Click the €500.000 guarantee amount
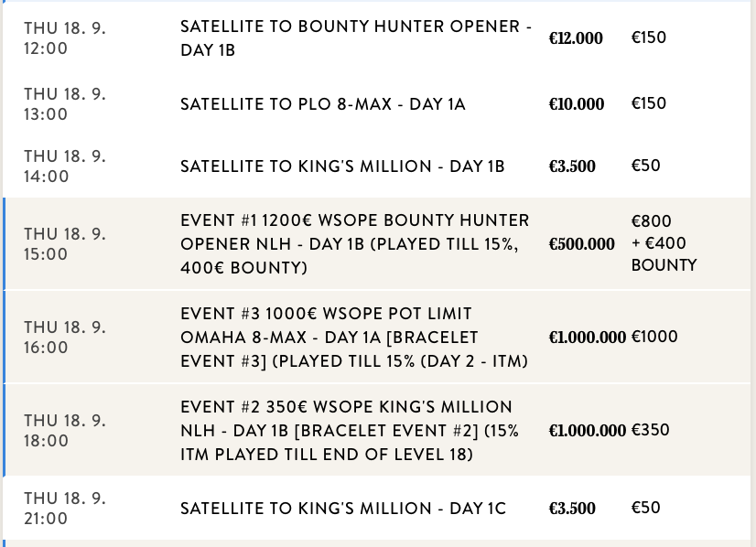Screen dimensions: 756x547 581,244
